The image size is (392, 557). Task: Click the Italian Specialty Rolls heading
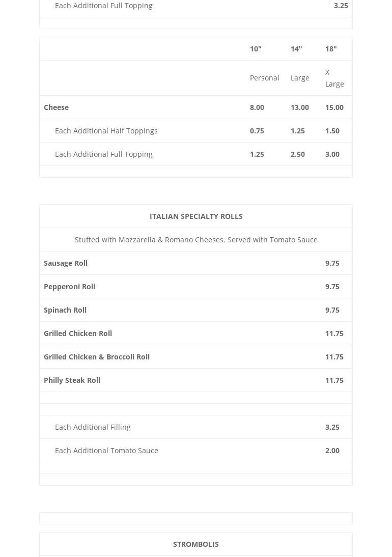(196, 216)
